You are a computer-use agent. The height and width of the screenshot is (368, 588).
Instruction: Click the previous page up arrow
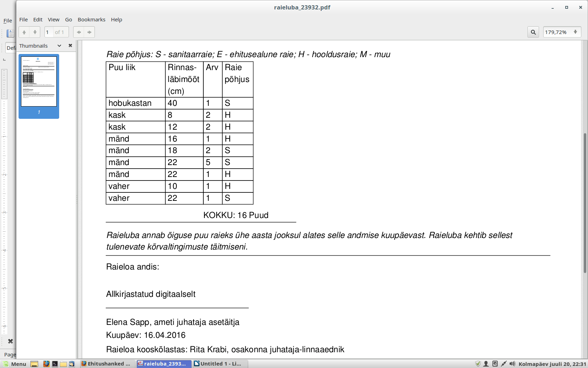click(24, 32)
